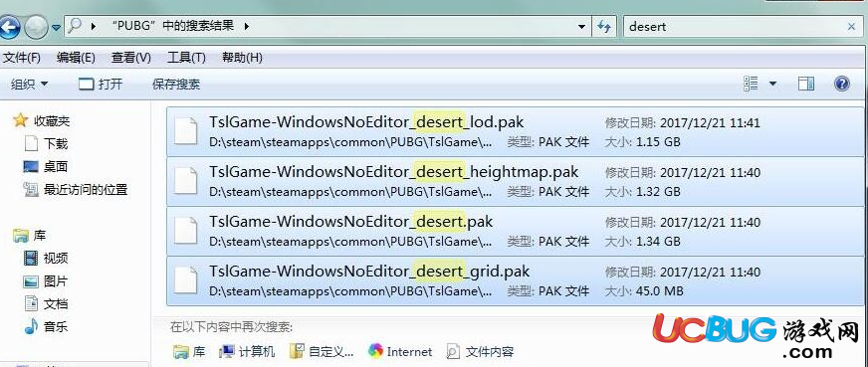The width and height of the screenshot is (868, 367).
Task: Click the size value 1.15 GB
Action: pos(658,142)
